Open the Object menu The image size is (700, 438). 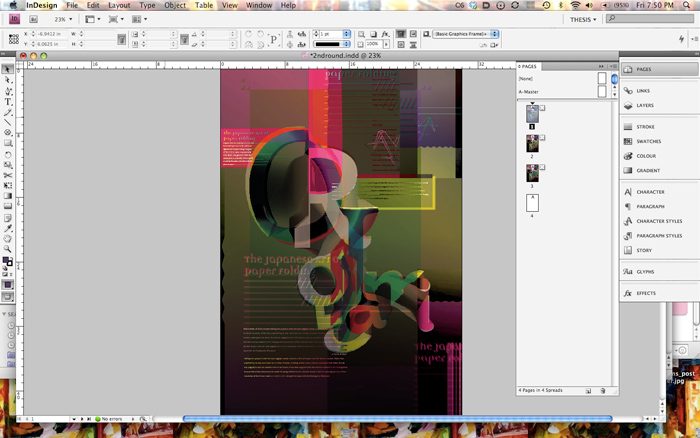pos(175,5)
